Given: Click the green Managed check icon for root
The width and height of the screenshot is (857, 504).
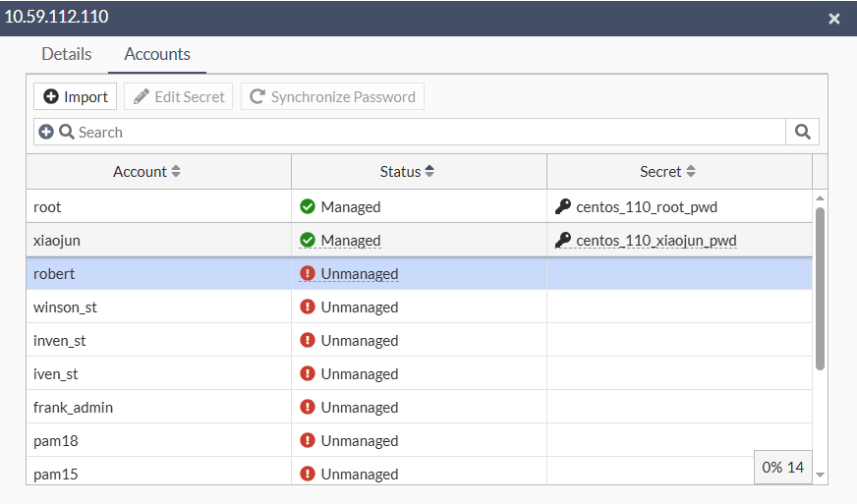Looking at the screenshot, I should (x=308, y=206).
